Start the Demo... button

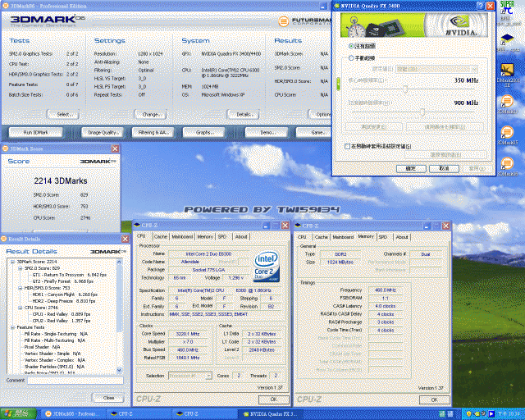267,133
